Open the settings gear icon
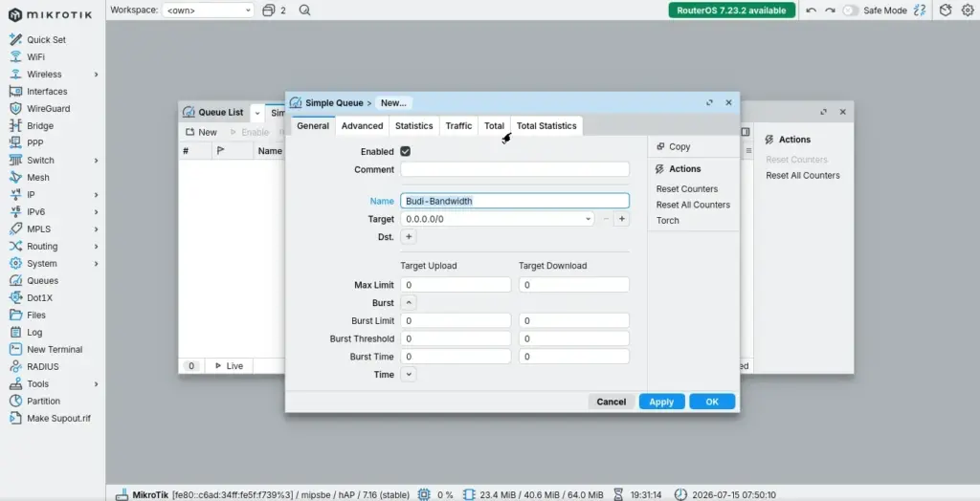Viewport: 980px width, 501px height. tap(967, 10)
